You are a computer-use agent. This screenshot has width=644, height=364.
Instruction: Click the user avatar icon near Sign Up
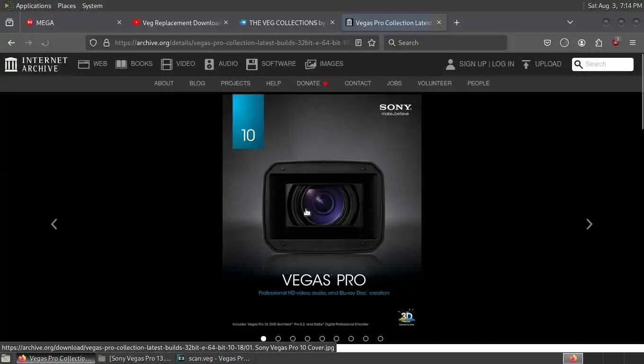click(450, 64)
